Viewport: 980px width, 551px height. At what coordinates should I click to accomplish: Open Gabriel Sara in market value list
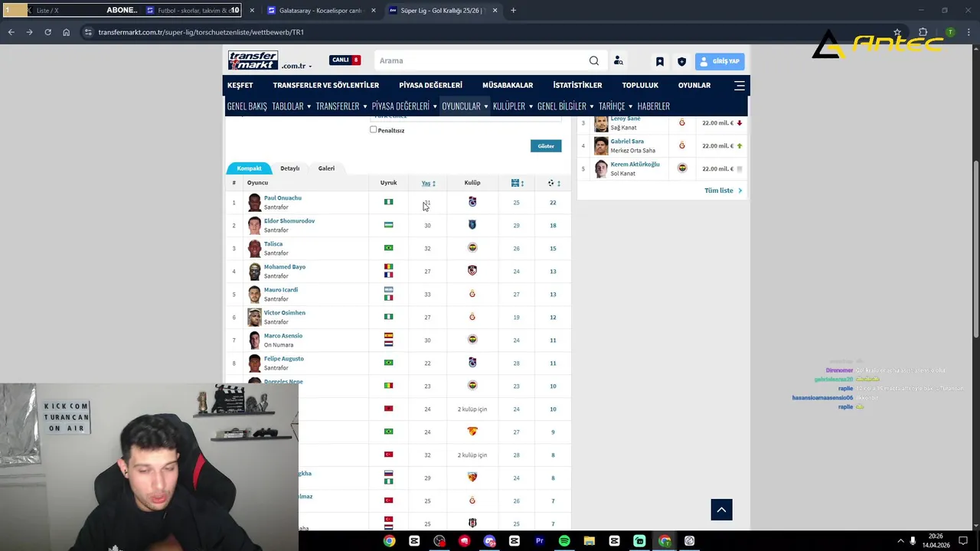pyautogui.click(x=627, y=142)
